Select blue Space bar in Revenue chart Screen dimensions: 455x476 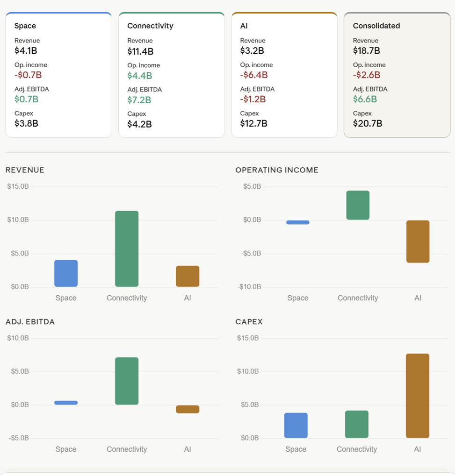coord(66,273)
